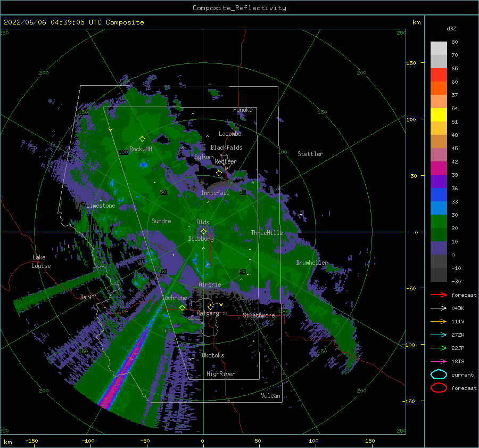Select the Sylvan label
The width and height of the screenshot is (479, 448).
coord(204,157)
